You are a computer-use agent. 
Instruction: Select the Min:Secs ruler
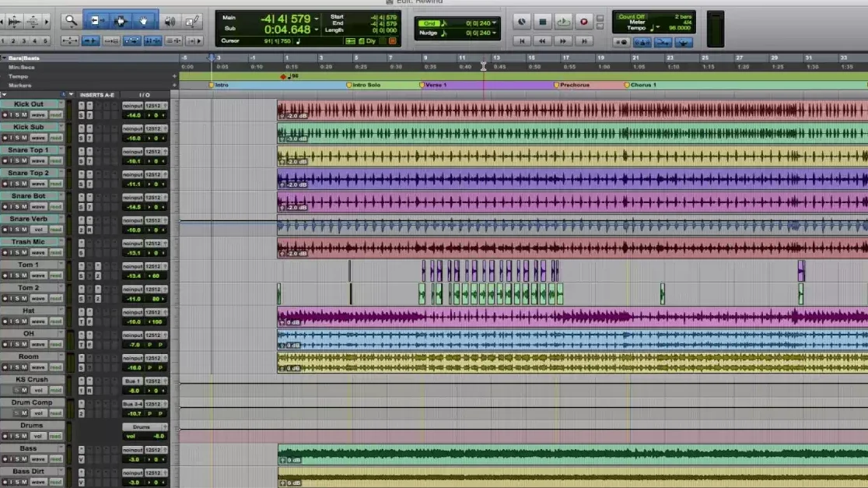(21, 67)
